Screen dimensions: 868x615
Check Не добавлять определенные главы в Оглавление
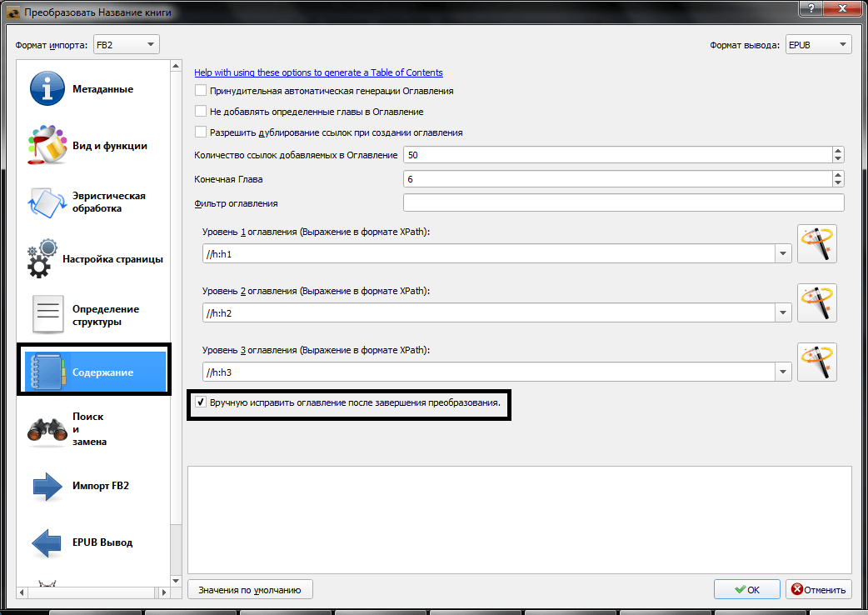tap(200, 111)
